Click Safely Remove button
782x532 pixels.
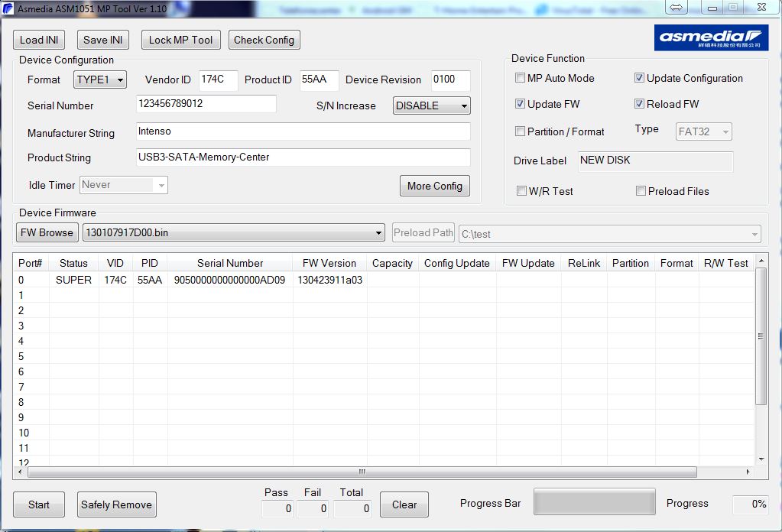[116, 504]
